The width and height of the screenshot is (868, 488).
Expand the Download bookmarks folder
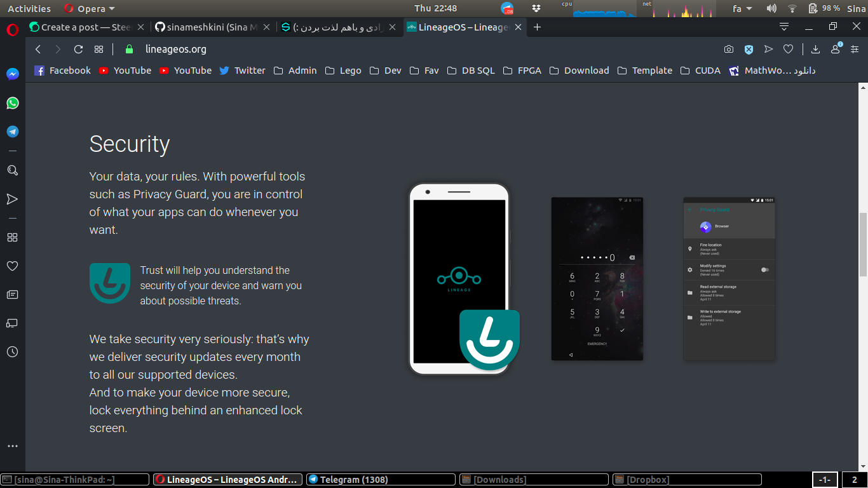click(x=579, y=71)
